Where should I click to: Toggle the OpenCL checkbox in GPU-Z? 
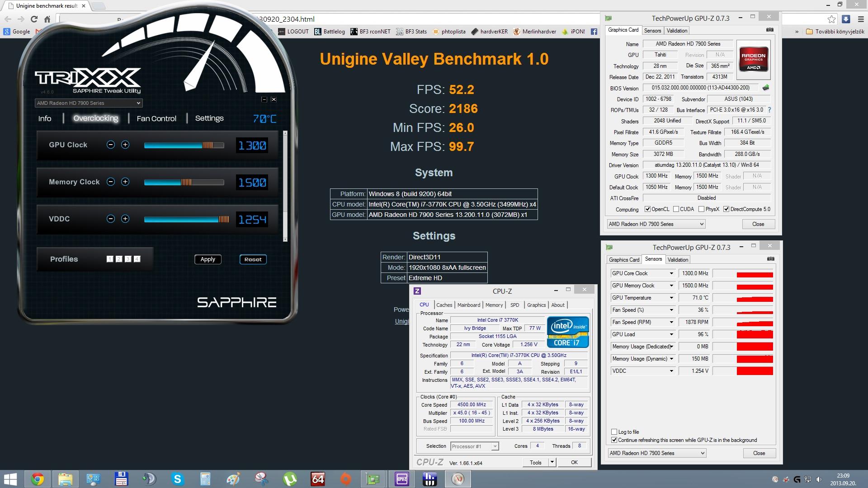[x=647, y=209]
